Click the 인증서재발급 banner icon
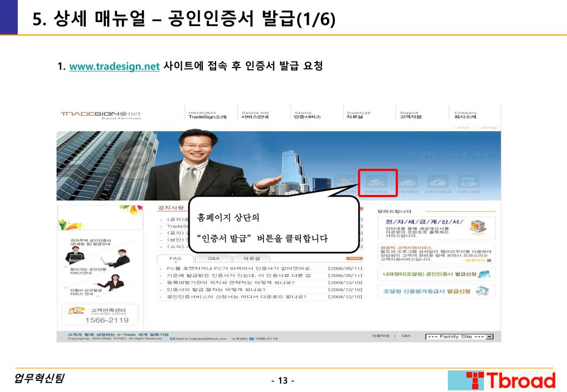The image size is (567, 392). click(437, 184)
